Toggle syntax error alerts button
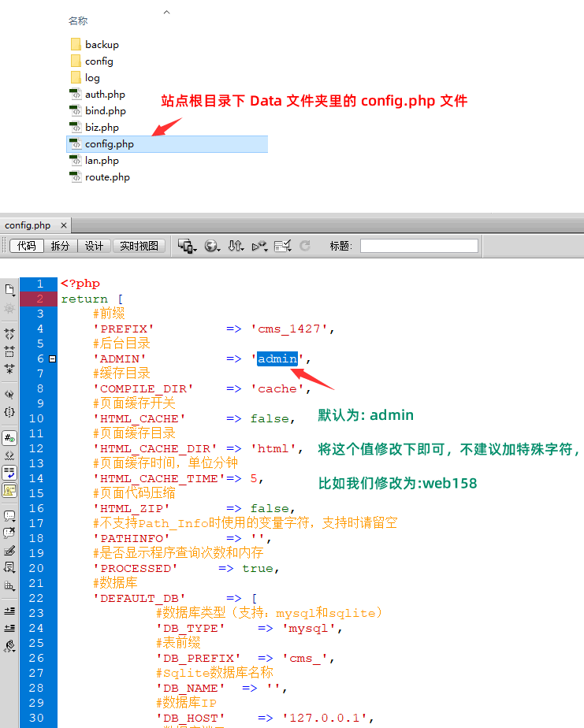This screenshot has width=584, height=728. coord(9,489)
